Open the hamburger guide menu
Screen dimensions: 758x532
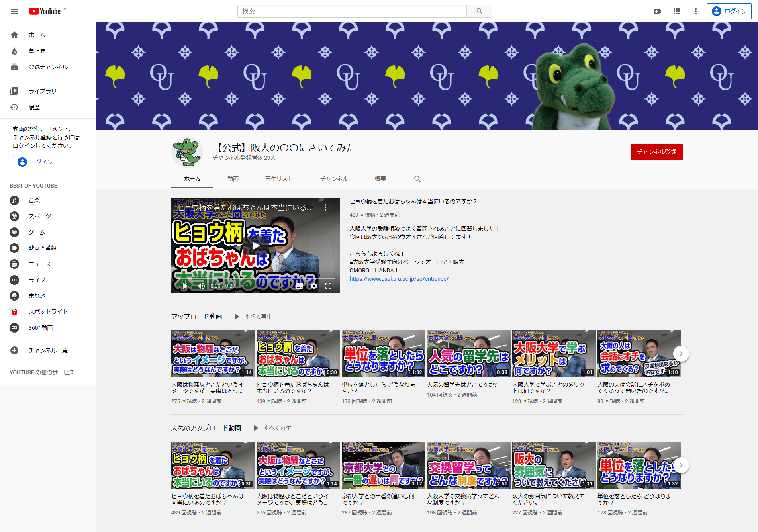[14, 11]
